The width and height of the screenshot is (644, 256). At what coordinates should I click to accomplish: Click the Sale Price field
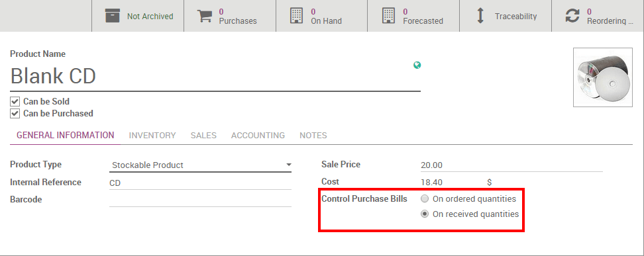pyautogui.click(x=511, y=165)
